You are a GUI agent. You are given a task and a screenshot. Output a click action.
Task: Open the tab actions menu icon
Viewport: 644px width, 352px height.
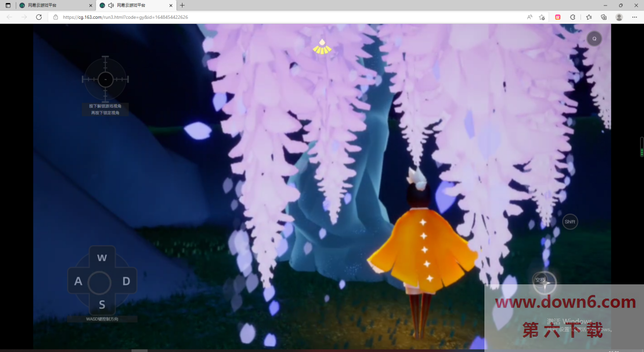[x=8, y=5]
